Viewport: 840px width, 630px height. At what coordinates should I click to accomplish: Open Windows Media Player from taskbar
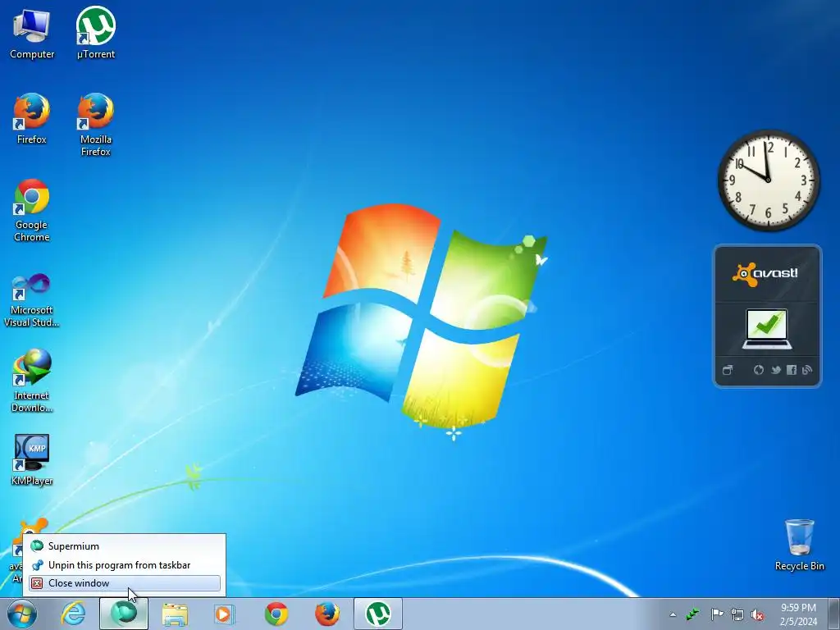pyautogui.click(x=224, y=614)
